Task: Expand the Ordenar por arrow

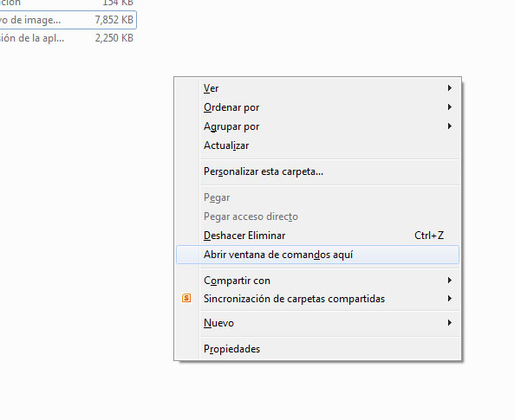Action: (x=450, y=107)
